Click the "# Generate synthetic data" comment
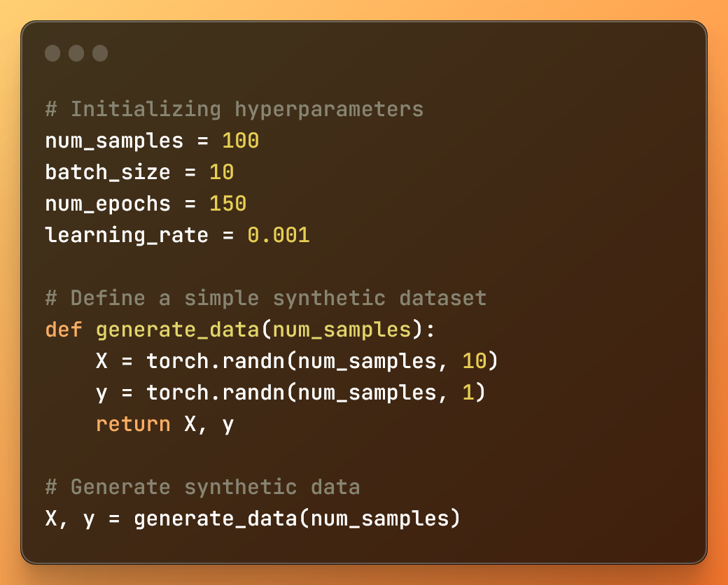The width and height of the screenshot is (728, 585). click(x=202, y=487)
